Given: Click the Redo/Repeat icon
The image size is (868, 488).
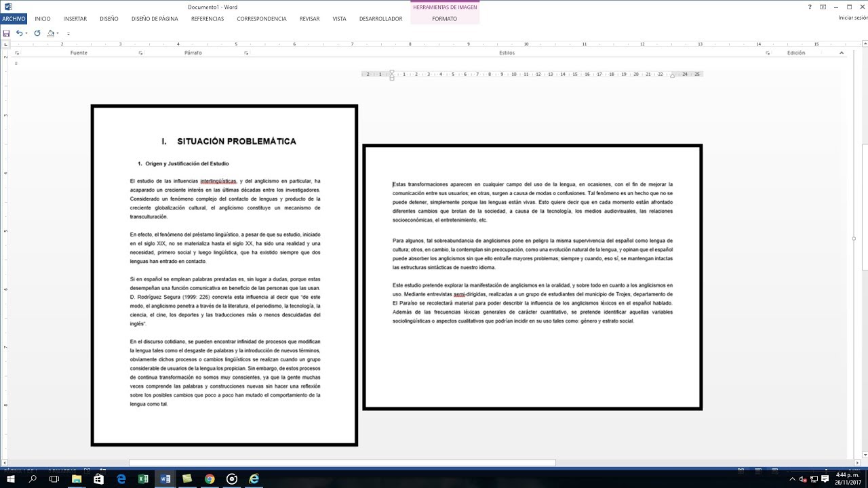Looking at the screenshot, I should point(37,33).
